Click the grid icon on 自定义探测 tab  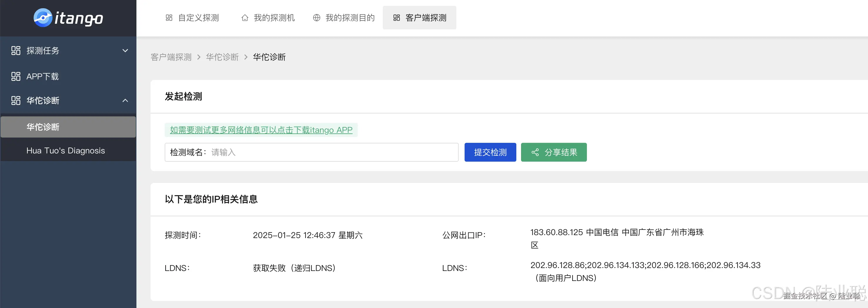(x=169, y=18)
